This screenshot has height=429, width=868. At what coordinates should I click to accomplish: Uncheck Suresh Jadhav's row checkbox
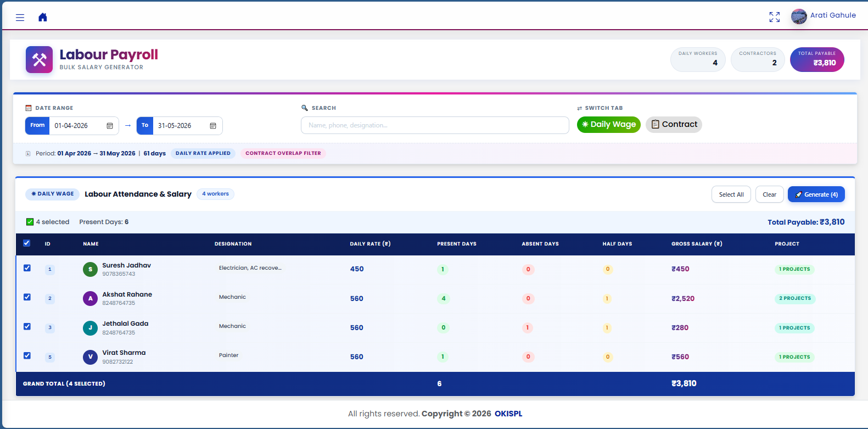click(x=27, y=268)
